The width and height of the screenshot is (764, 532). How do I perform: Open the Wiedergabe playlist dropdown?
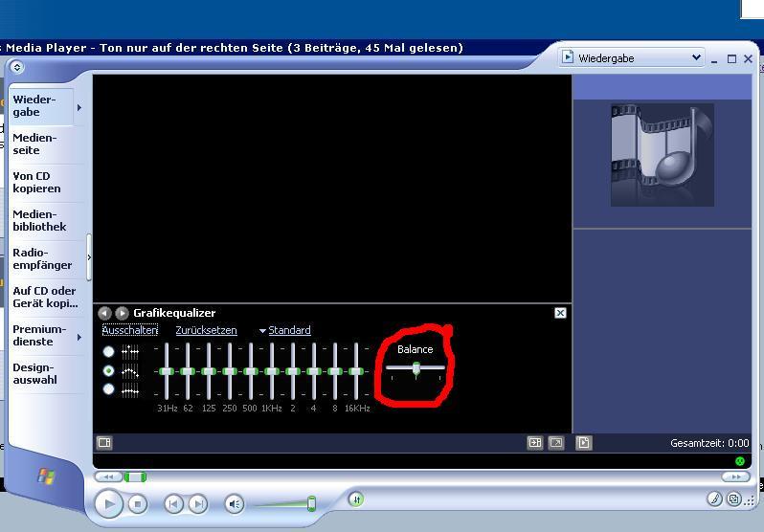tap(632, 58)
